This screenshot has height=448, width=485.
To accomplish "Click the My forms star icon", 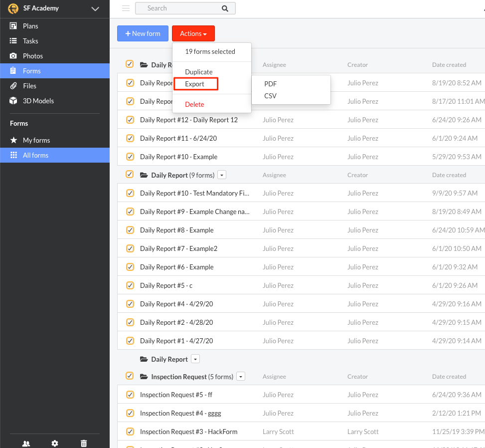I will click(x=13, y=140).
